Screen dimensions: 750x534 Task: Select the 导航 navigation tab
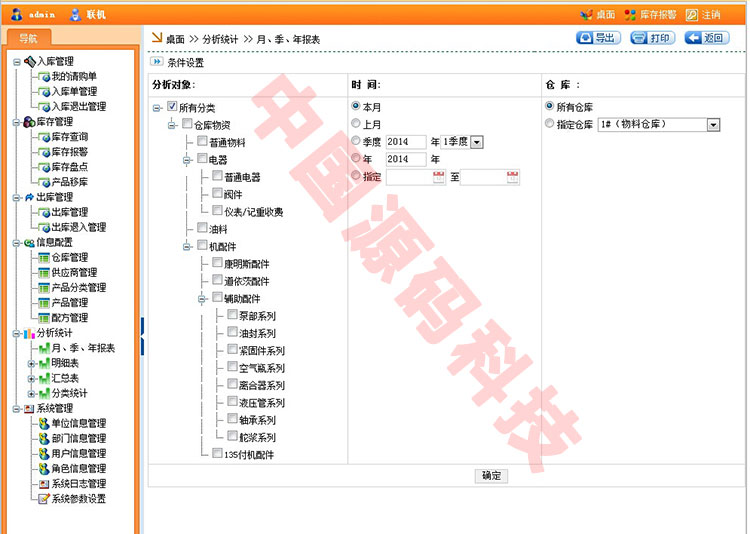click(x=28, y=38)
